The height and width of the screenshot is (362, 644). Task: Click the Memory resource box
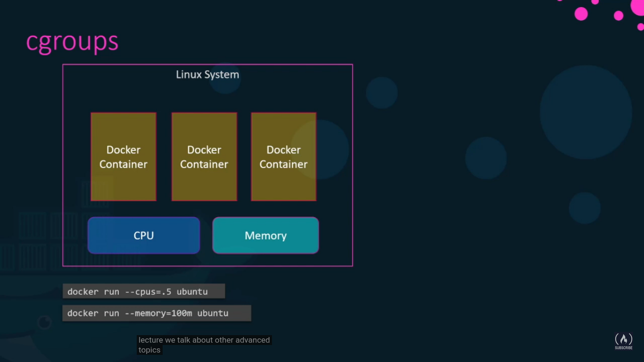pyautogui.click(x=265, y=235)
